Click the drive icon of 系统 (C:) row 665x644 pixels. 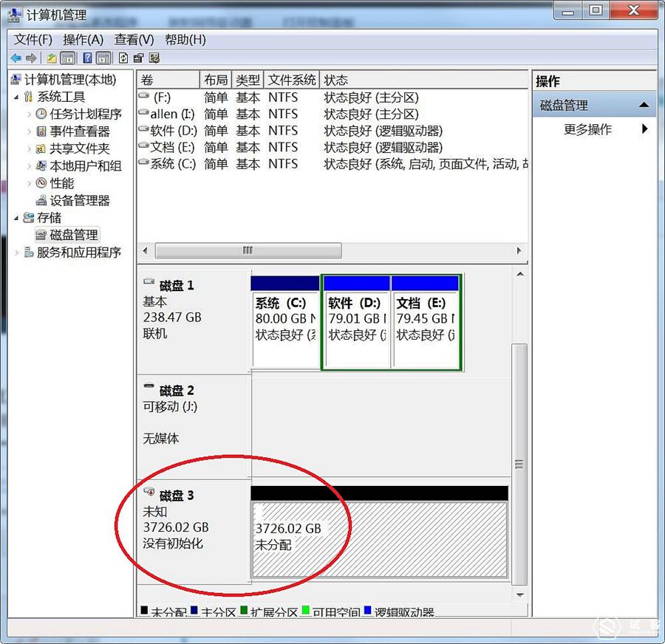click(x=144, y=162)
